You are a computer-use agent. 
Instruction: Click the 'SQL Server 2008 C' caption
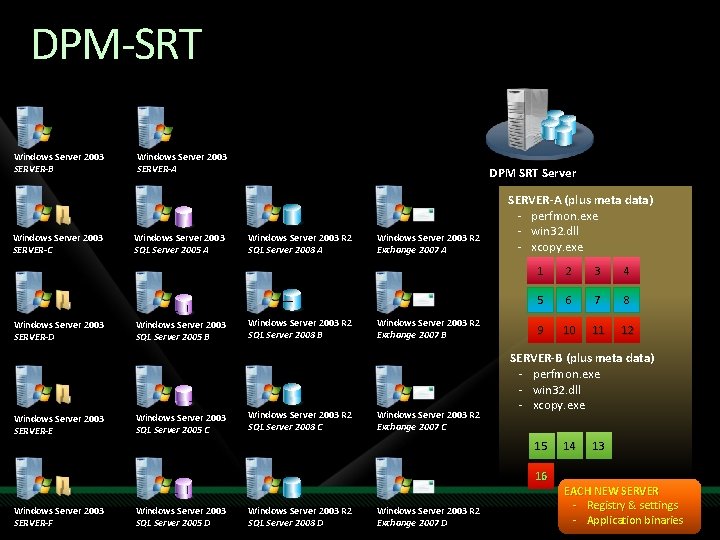coord(285,427)
